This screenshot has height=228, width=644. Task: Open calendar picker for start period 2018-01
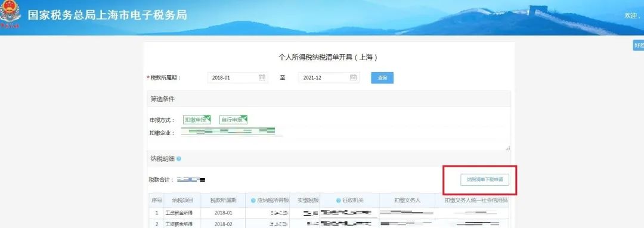262,77
